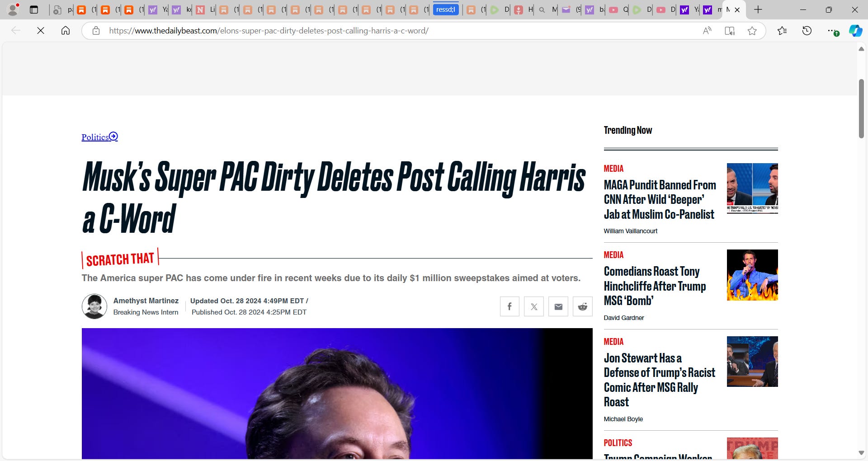Open Settings and more menu
Viewport: 868px width, 461px height.
pos(832,31)
